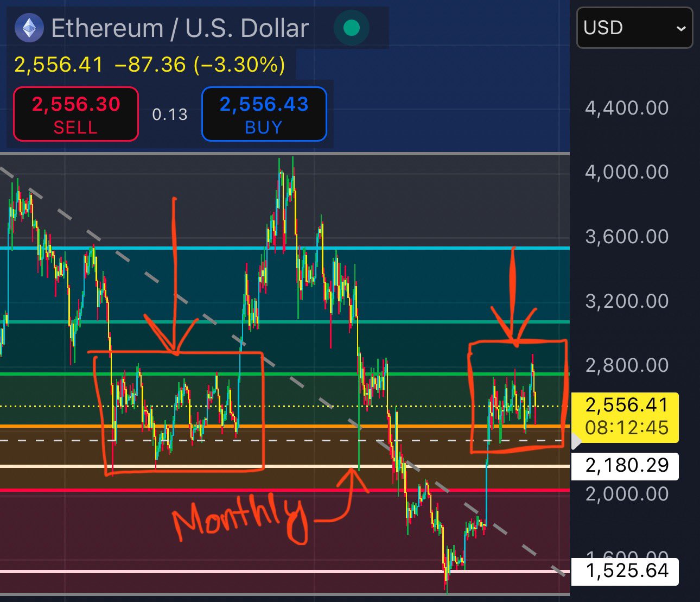
Task: Click the green market status indicator
Action: (x=352, y=28)
